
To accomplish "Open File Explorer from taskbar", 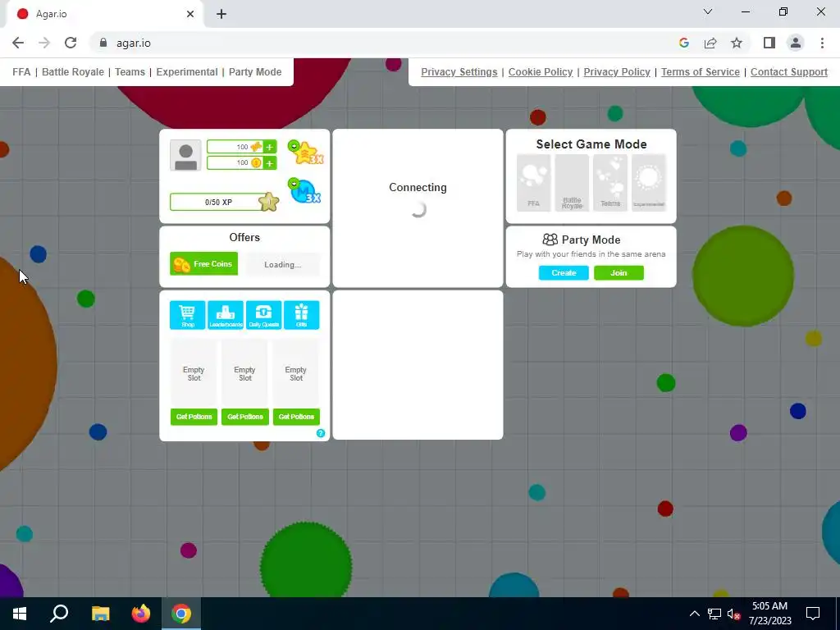I will pos(100,614).
